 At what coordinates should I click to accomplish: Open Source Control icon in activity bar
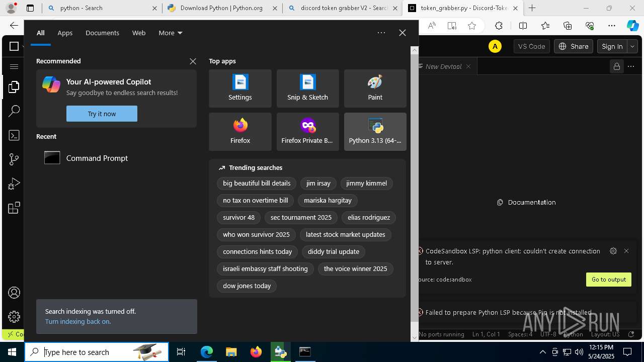14,159
